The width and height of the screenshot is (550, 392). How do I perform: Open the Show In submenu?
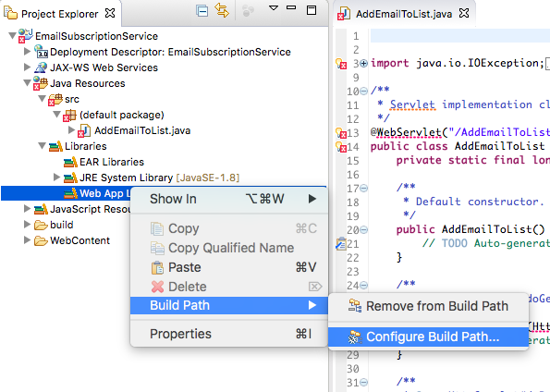click(x=229, y=199)
